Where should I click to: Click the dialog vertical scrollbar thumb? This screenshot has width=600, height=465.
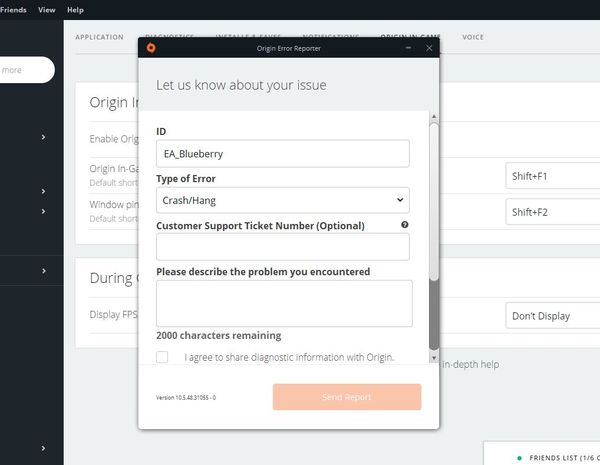pyautogui.click(x=434, y=201)
